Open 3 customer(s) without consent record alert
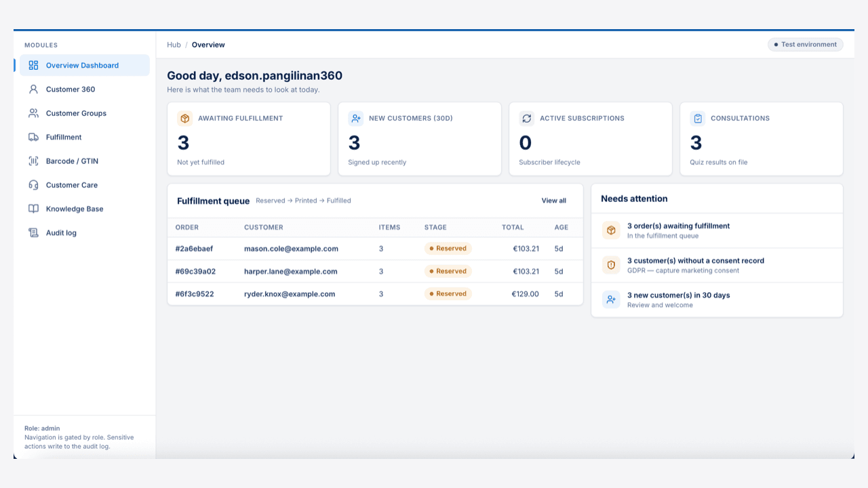Image resolution: width=868 pixels, height=488 pixels. click(717, 266)
